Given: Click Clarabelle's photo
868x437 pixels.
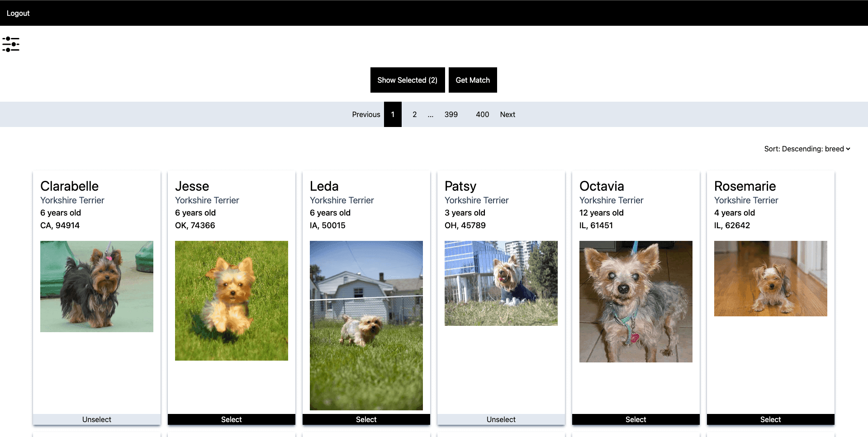Looking at the screenshot, I should [96, 287].
